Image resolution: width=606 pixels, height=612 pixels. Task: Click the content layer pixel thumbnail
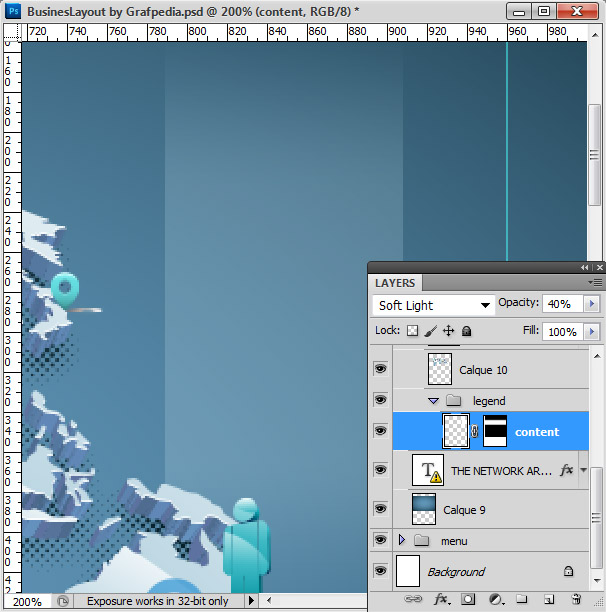(455, 431)
